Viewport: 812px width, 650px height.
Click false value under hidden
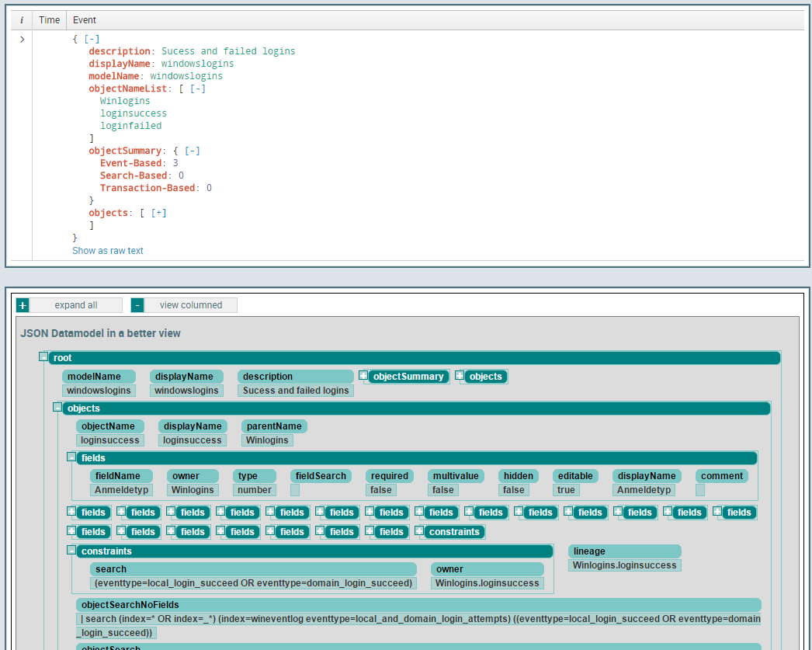[x=514, y=490]
